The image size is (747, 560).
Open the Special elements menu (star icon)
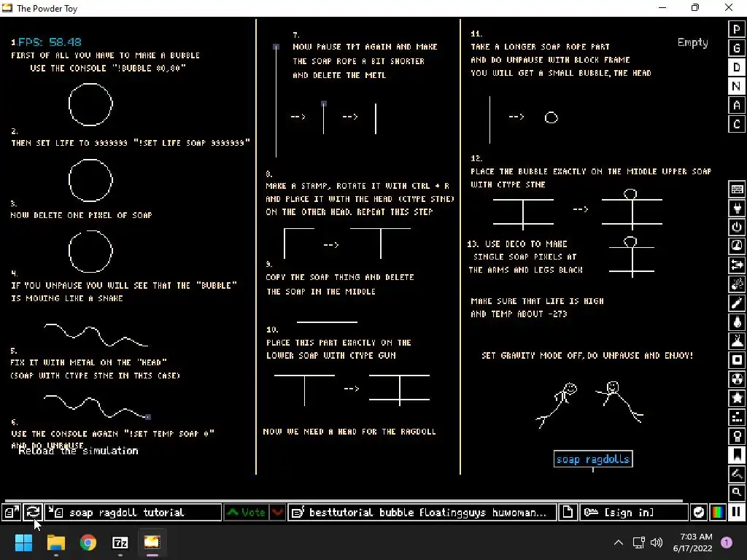coord(737,398)
